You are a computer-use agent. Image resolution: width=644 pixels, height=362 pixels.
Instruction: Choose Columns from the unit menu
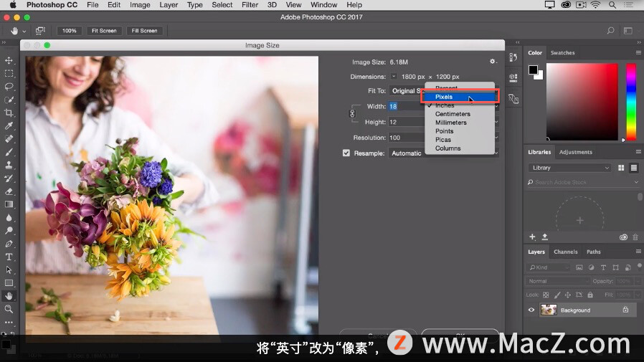point(460,148)
